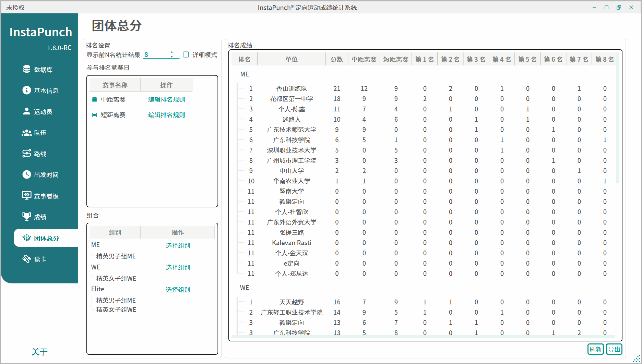Open the 读卡 card reader icon

pyautogui.click(x=26, y=259)
